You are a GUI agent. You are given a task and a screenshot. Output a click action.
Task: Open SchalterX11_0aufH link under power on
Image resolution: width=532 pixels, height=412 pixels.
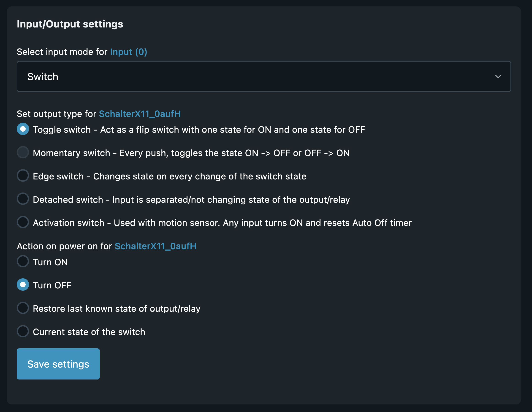155,246
